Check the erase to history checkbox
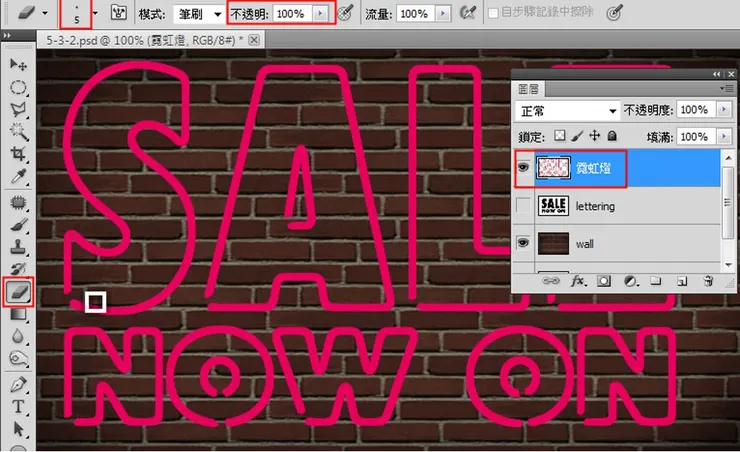 [x=493, y=13]
